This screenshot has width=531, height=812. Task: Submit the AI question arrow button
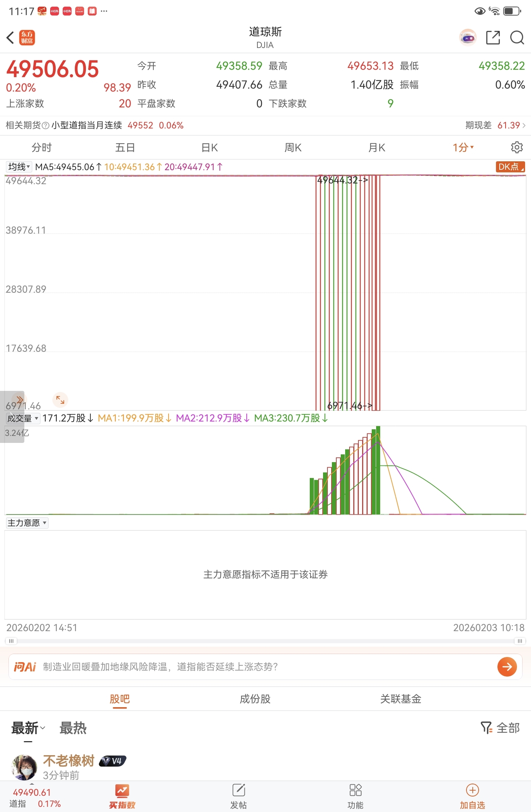(x=507, y=667)
